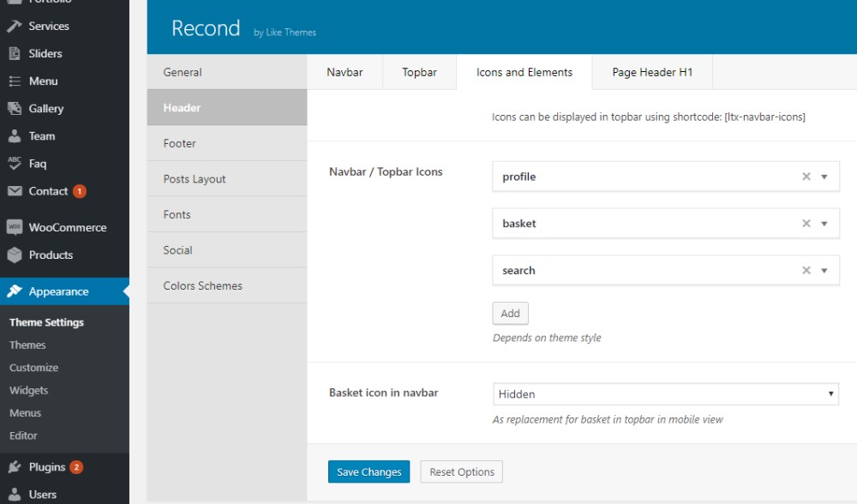Open the Page Header H1 tab

[x=652, y=72]
